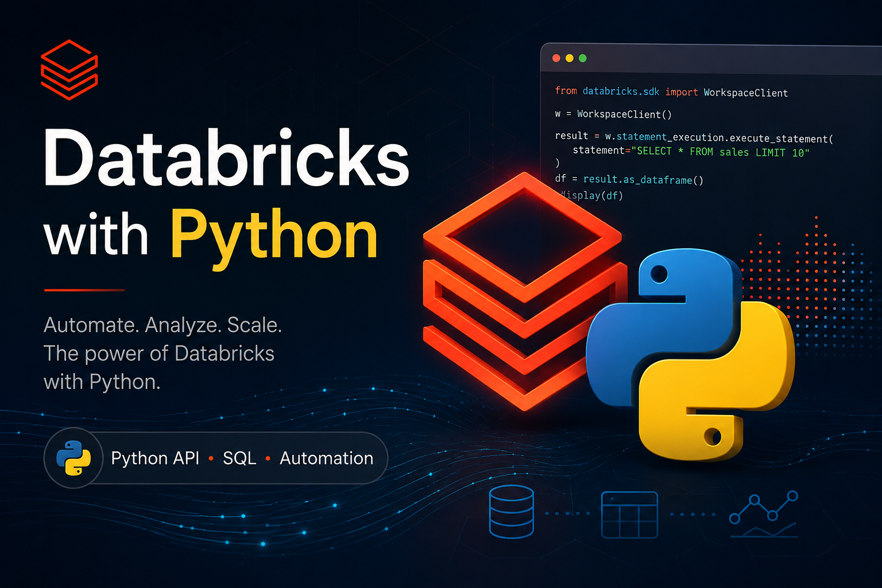Viewport: 882px width, 588px height.
Task: Click the "df = result.as_dataframe()" code line
Action: (x=629, y=179)
